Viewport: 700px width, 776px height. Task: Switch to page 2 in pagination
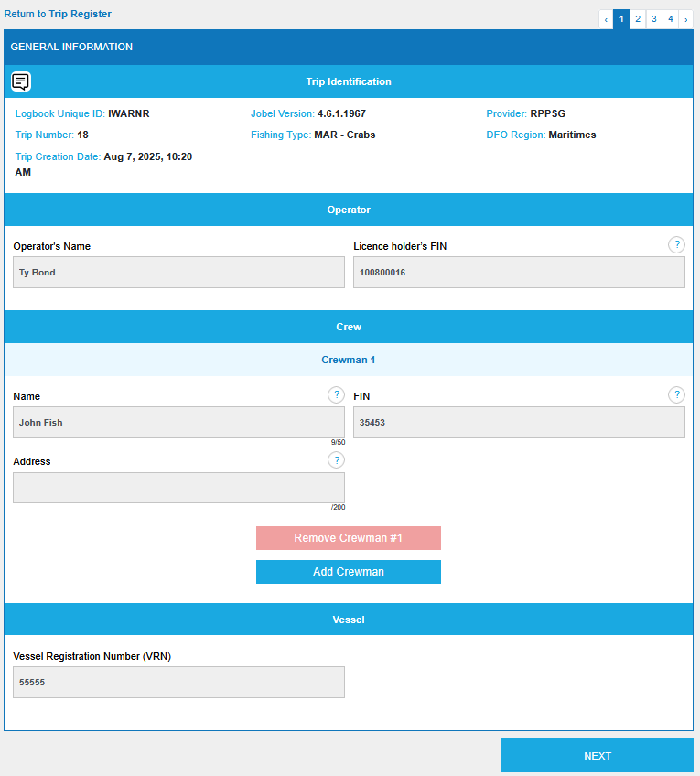(x=638, y=19)
